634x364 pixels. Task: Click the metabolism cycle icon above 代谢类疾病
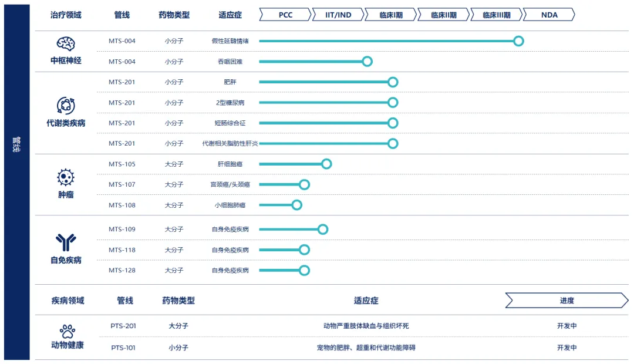point(66,106)
